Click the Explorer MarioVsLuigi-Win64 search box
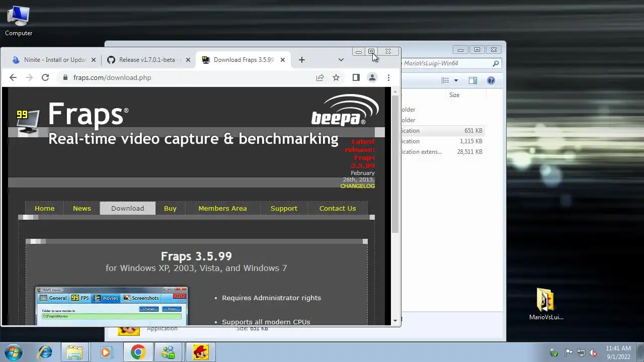 point(450,63)
